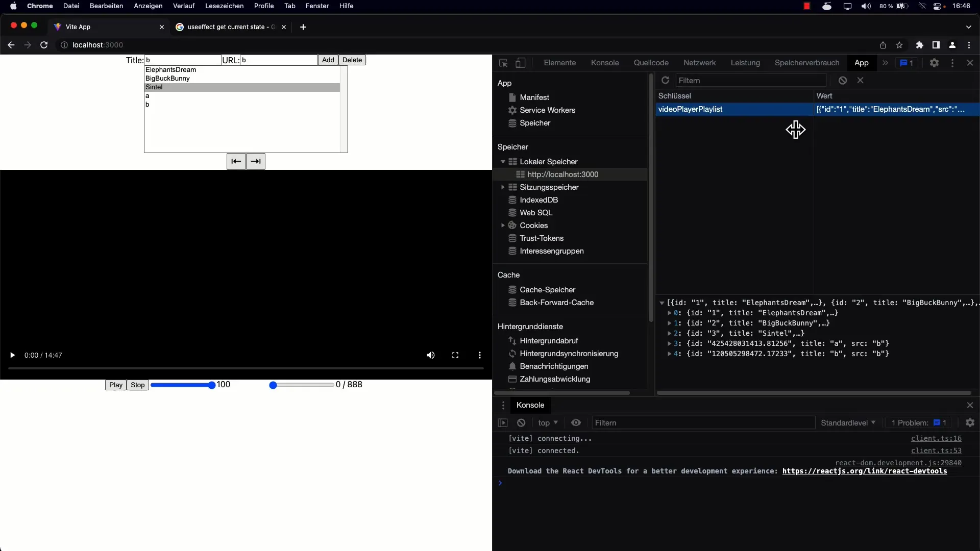Share this page icon in address bar
Viewport: 980px width, 551px height.
click(883, 45)
